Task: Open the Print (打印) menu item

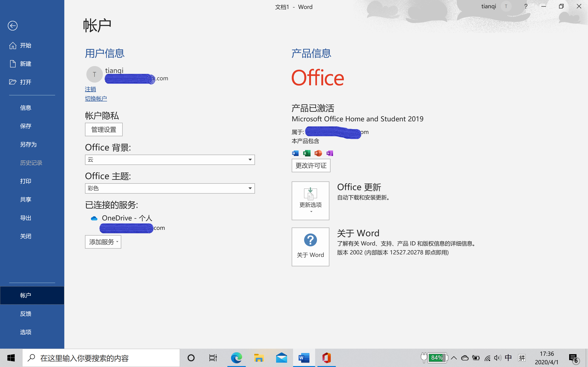Action: tap(25, 181)
